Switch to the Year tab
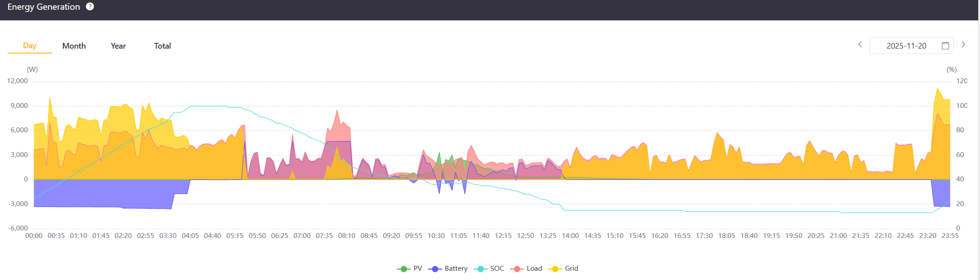The height and width of the screenshot is (280, 980). (x=118, y=46)
